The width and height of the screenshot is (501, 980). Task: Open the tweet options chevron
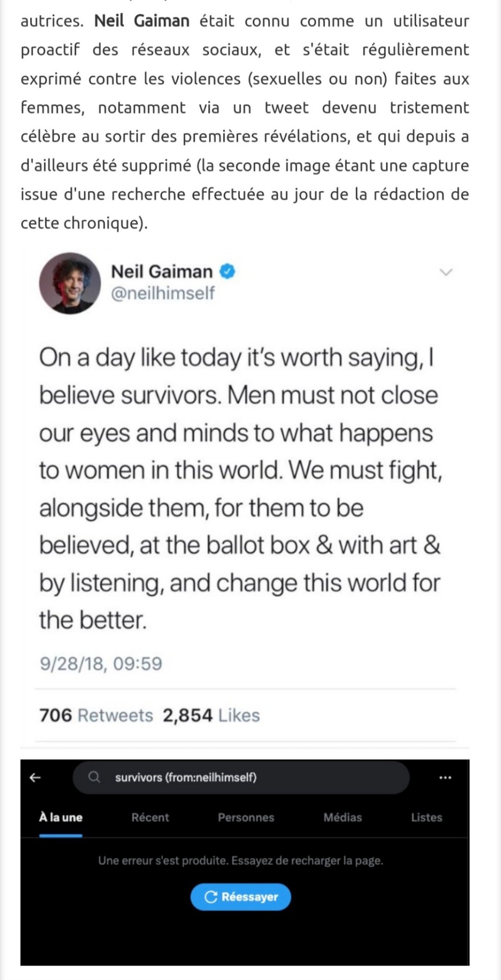[446, 272]
